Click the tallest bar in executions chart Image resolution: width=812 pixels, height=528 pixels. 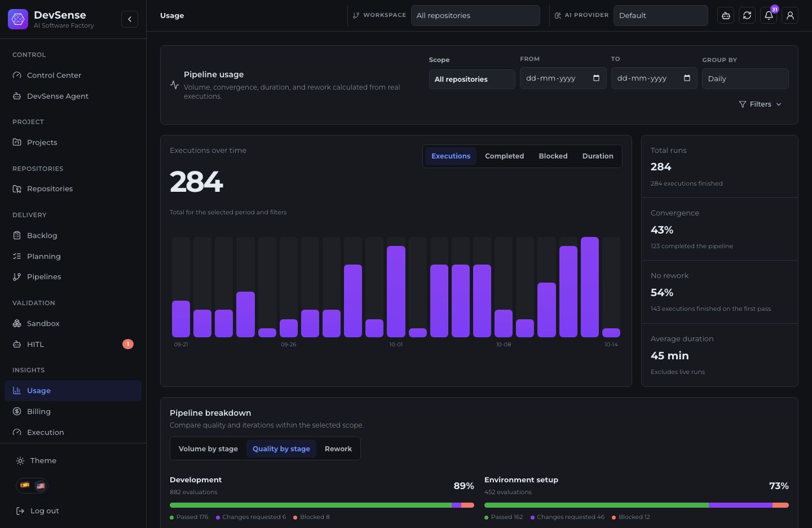click(x=589, y=287)
